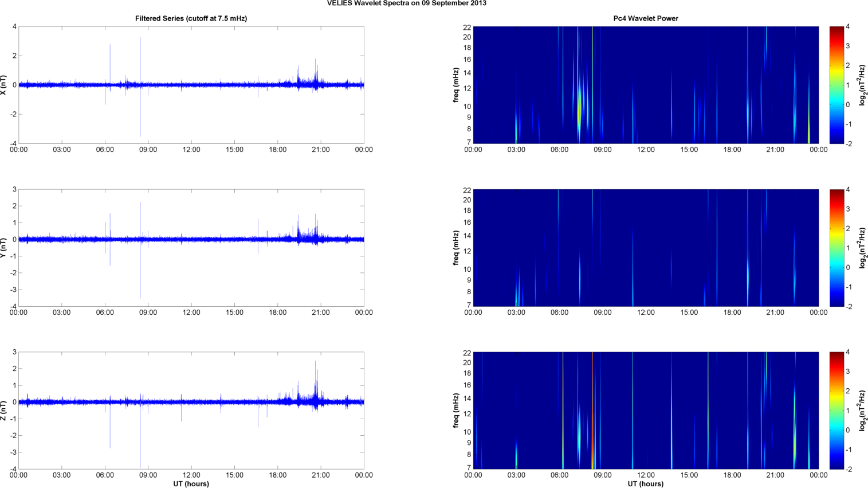Click the top spectrogram's colorbar
Viewport: 868px width, 488px height.
(x=836, y=85)
